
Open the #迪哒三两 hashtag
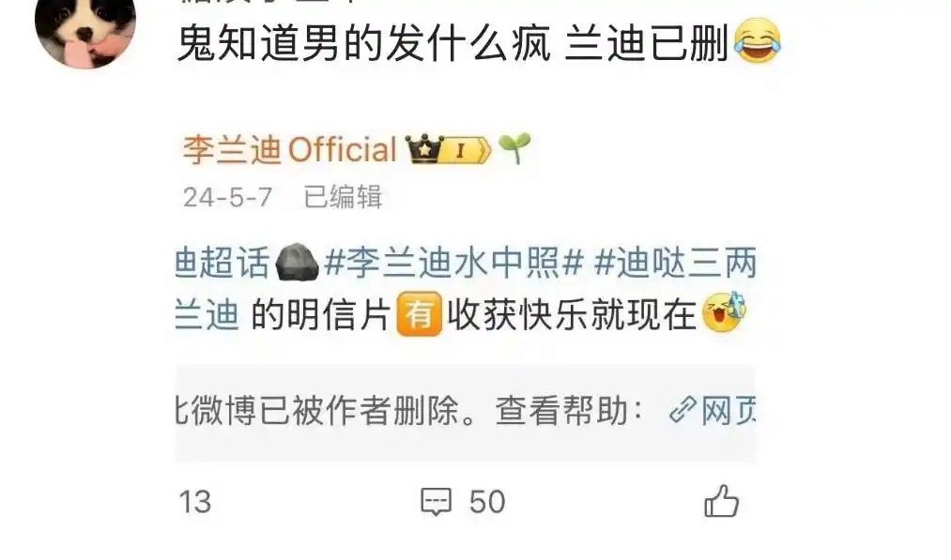tap(676, 264)
